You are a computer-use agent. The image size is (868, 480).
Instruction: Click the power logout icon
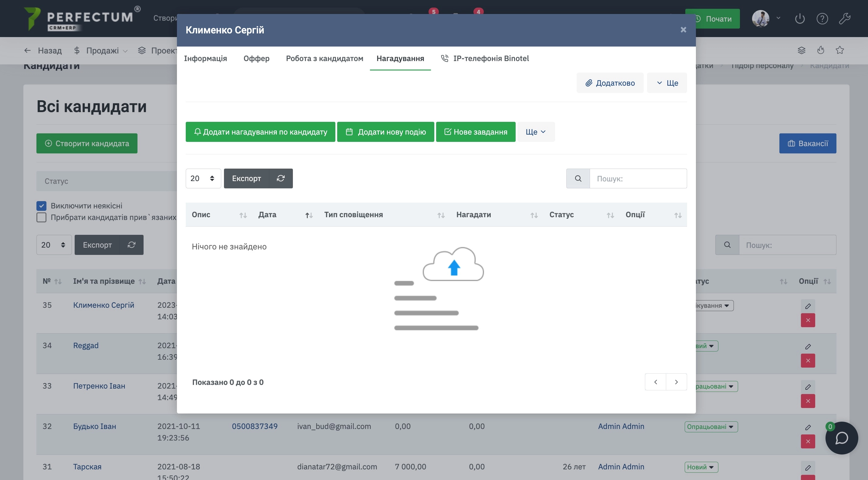[800, 19]
